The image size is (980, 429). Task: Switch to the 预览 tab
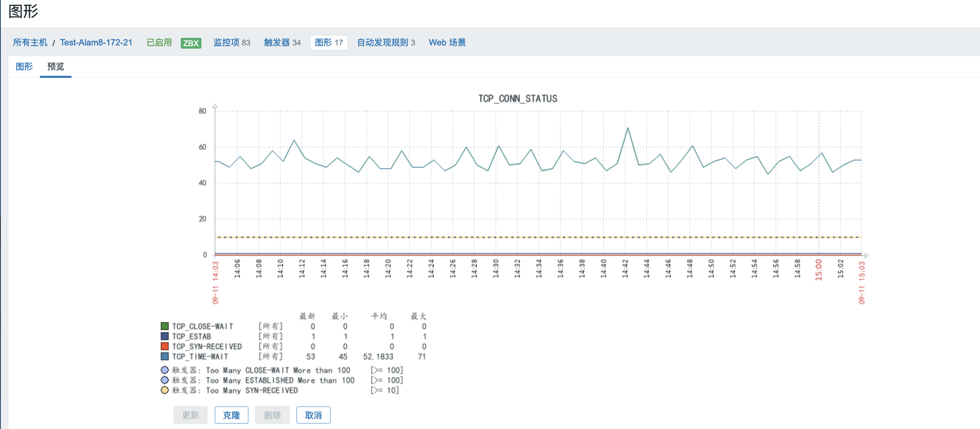pyautogui.click(x=56, y=67)
